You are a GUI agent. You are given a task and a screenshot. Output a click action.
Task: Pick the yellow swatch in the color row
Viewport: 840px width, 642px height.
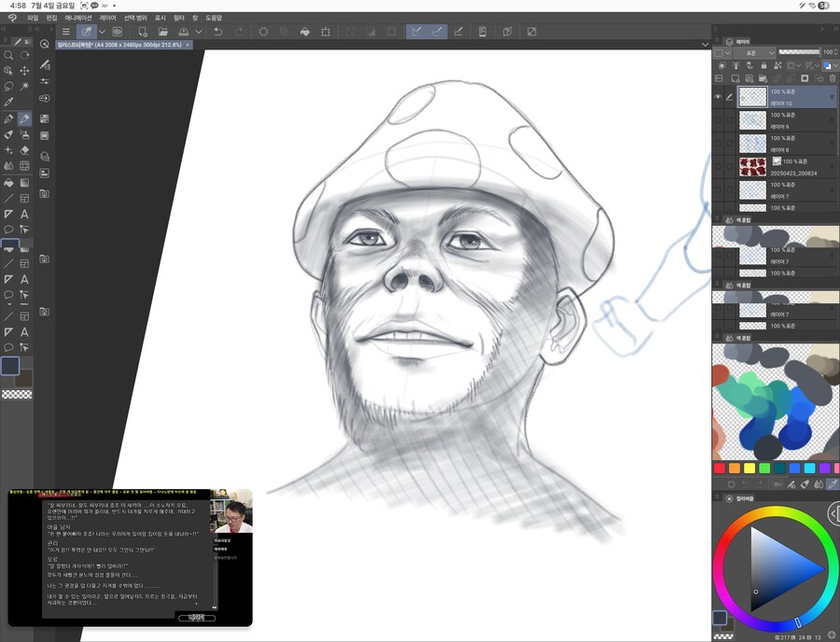[x=749, y=468]
